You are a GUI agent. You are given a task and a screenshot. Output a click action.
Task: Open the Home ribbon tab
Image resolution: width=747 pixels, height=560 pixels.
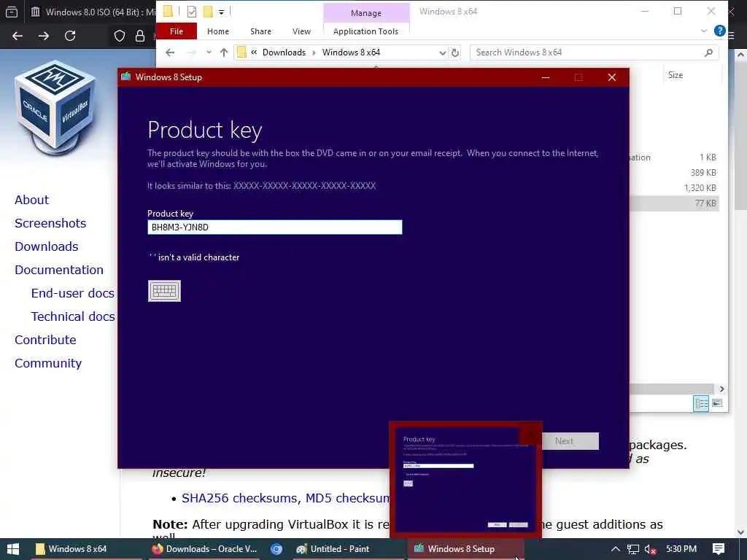point(217,31)
